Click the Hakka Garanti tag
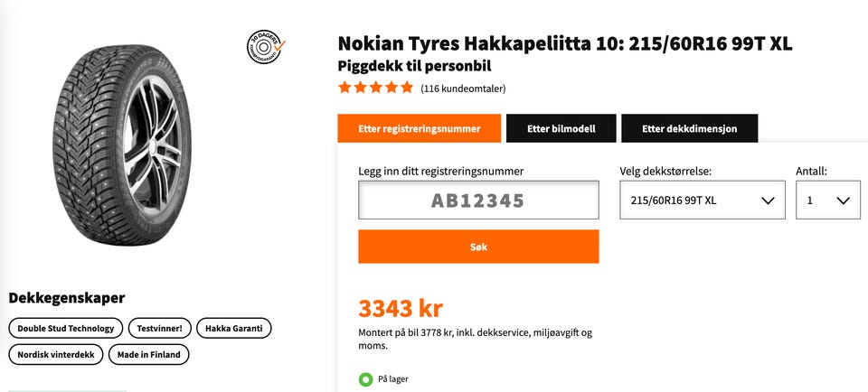Image resolution: width=868 pixels, height=392 pixels. [x=234, y=328]
